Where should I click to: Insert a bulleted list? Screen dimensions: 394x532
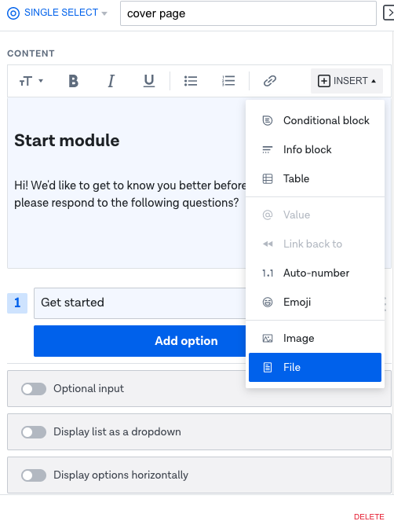[191, 81]
